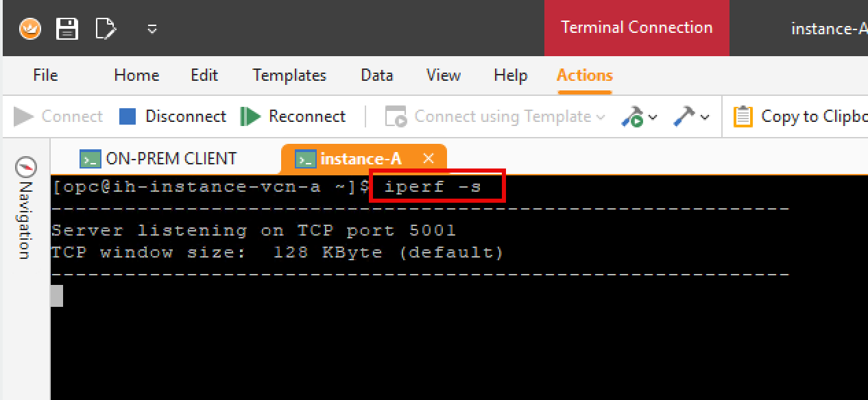Click the blue Disconnect button
Screen dimensions: 868x400
click(x=173, y=116)
